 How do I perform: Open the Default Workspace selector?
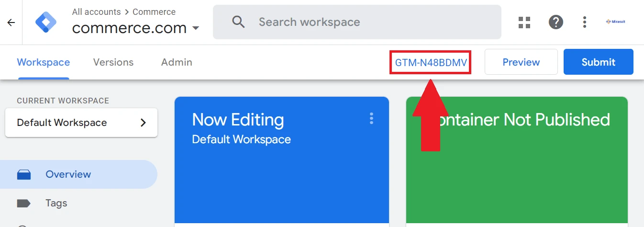[x=81, y=123]
